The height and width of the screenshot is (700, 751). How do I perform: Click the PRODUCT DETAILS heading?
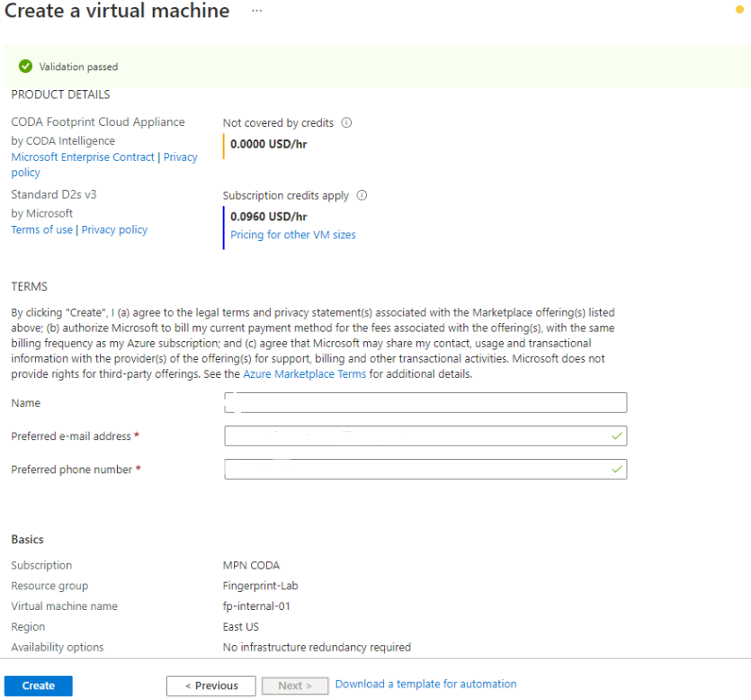(60, 94)
